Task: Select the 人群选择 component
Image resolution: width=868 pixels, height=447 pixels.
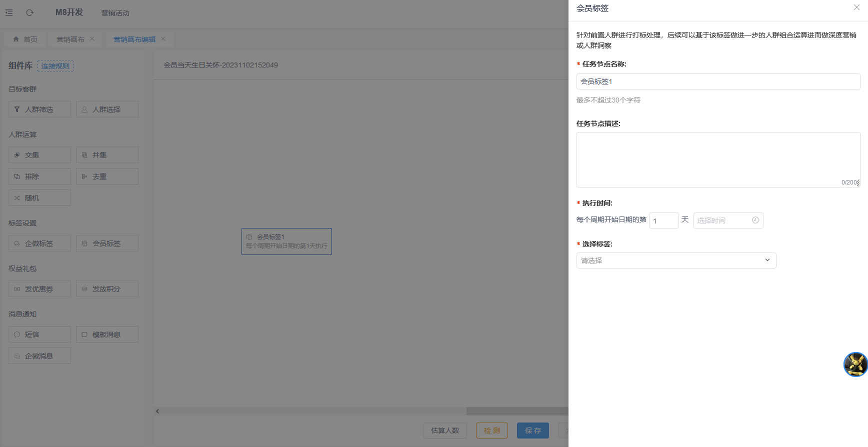Action: [x=107, y=109]
